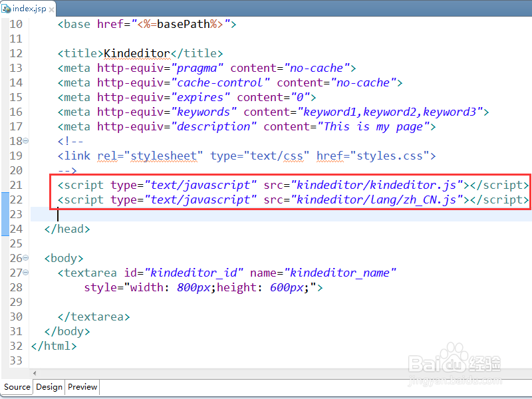Click the "kindeditor/kindeditor.js" src value

click(376, 185)
